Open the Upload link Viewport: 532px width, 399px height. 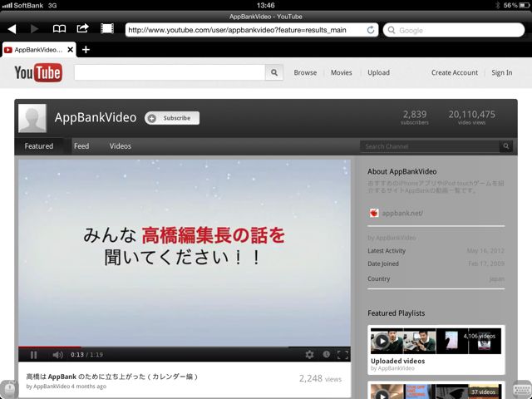point(379,72)
